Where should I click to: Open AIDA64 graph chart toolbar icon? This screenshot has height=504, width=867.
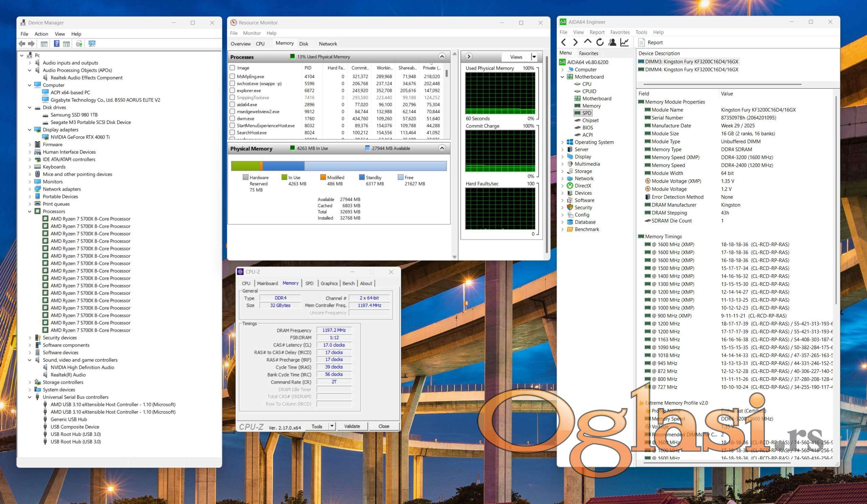click(624, 42)
